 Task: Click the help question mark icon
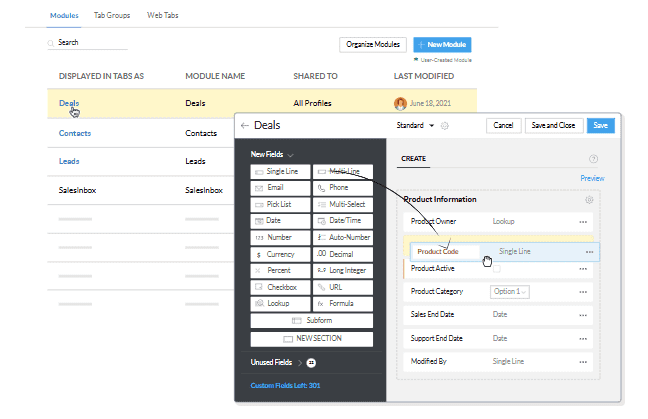tap(594, 159)
